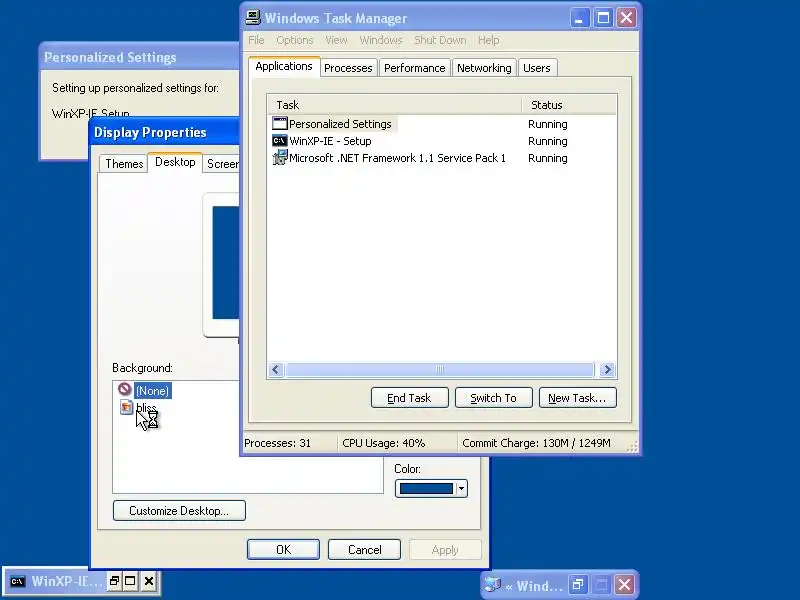Minimize the Windows Task Manager window
The width and height of the screenshot is (800, 600).
pos(579,18)
